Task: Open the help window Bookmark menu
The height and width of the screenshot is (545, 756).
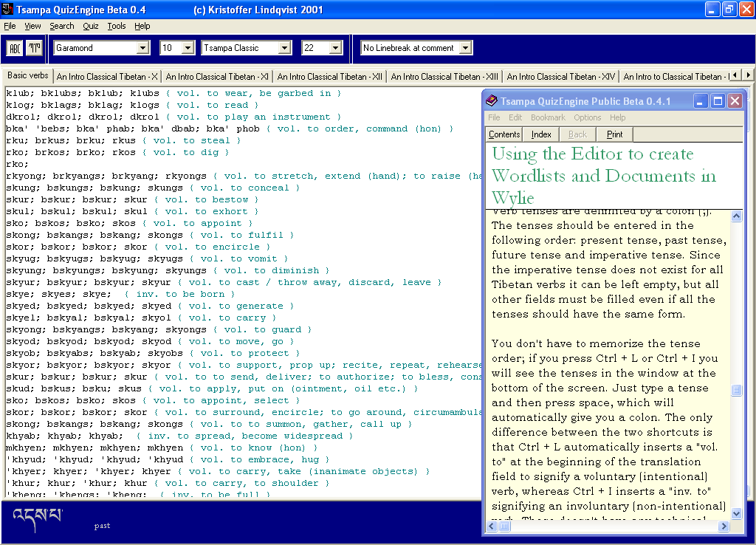Action: [548, 117]
